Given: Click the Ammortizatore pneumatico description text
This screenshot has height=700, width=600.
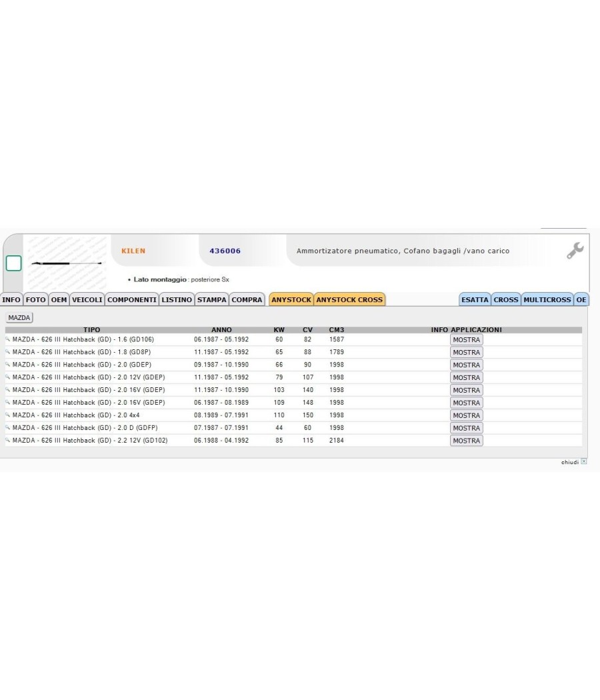Looking at the screenshot, I should pyautogui.click(x=403, y=251).
